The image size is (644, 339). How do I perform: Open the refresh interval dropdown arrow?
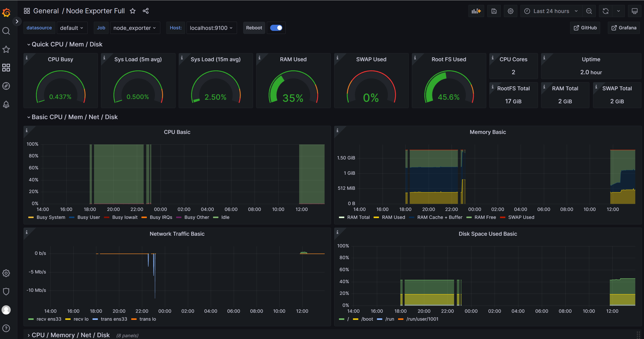coord(619,11)
